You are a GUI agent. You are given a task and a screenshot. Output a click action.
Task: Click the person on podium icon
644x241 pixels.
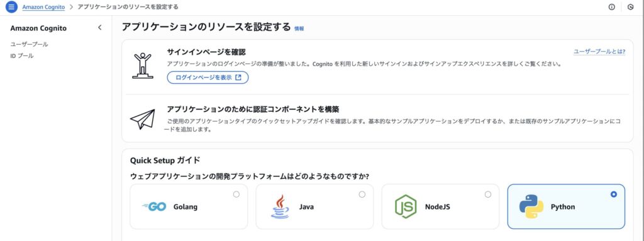tap(143, 65)
